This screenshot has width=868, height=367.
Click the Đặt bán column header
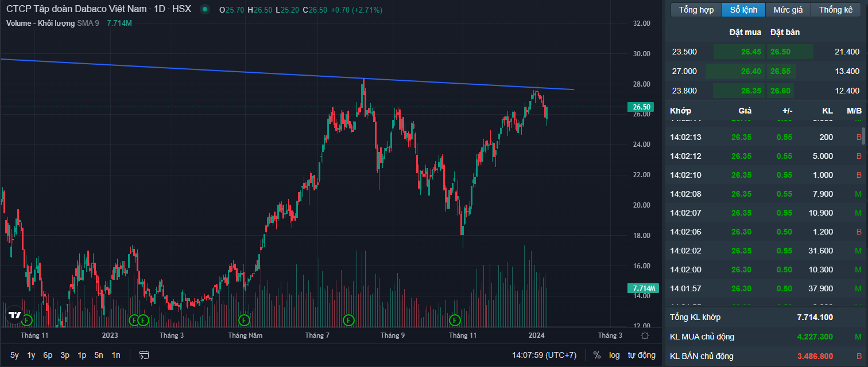pyautogui.click(x=785, y=32)
